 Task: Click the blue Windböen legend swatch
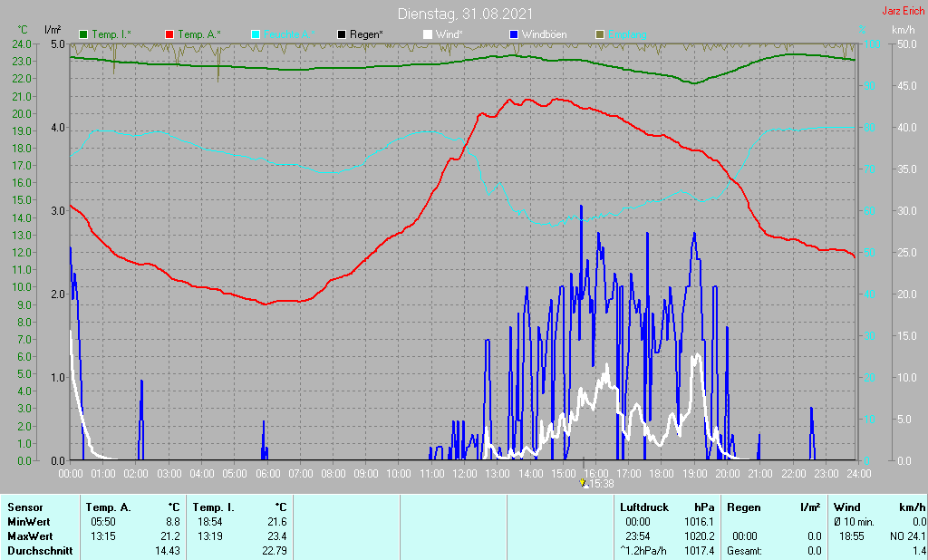pos(514,35)
